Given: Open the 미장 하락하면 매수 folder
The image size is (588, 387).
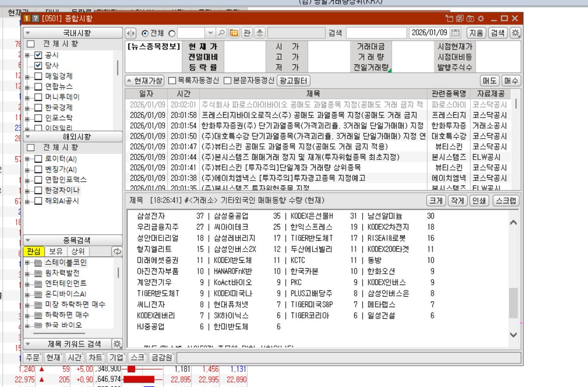Looking at the screenshot, I should pos(70,304).
